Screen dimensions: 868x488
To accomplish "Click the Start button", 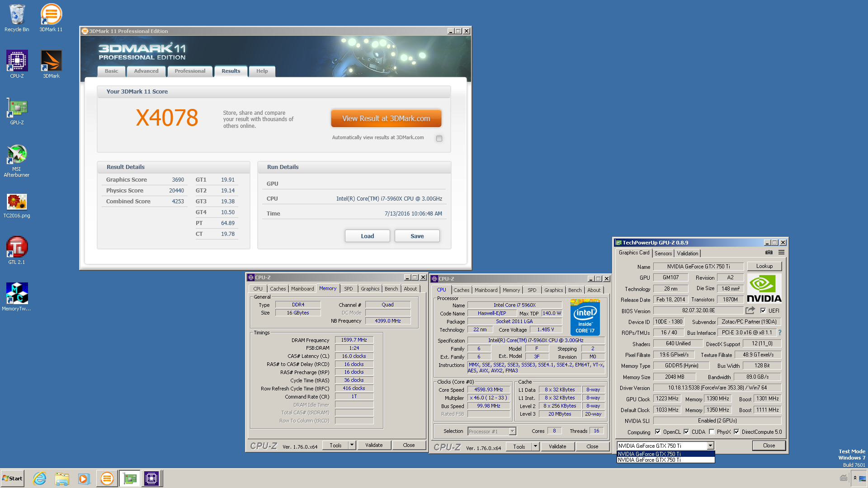I will coord(12,479).
